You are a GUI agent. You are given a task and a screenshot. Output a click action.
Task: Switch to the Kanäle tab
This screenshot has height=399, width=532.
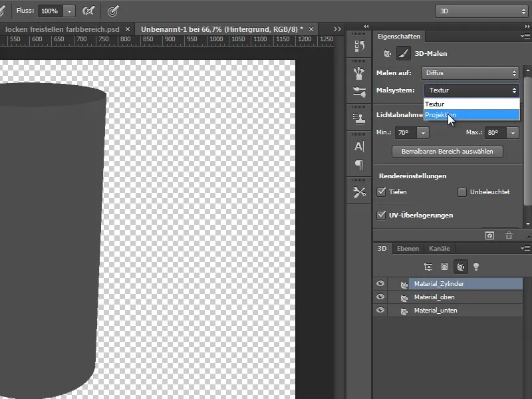pos(439,248)
